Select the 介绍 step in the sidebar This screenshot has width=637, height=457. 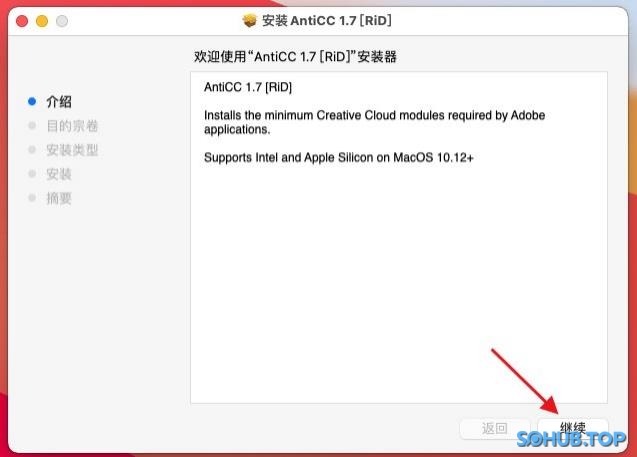tap(59, 102)
